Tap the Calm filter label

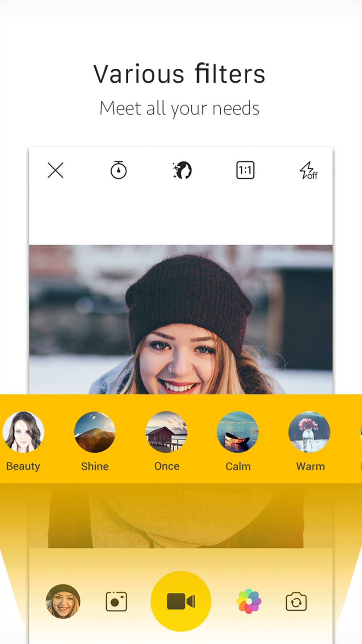click(238, 466)
